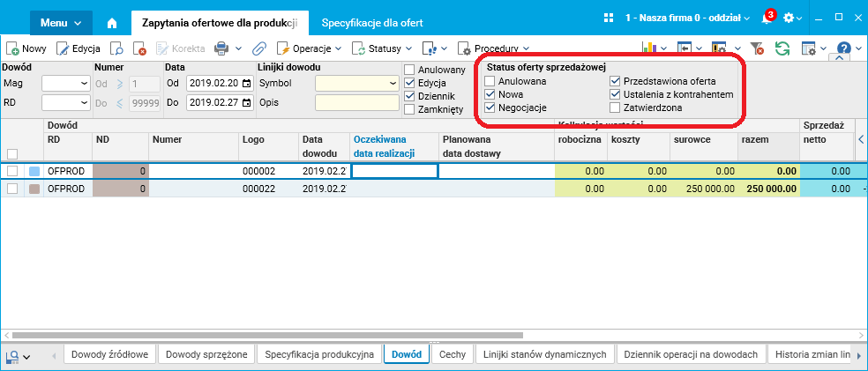Screen dimensions: 868x371
Task: Expand bar chart reports dropdown arrow
Action: 663,48
